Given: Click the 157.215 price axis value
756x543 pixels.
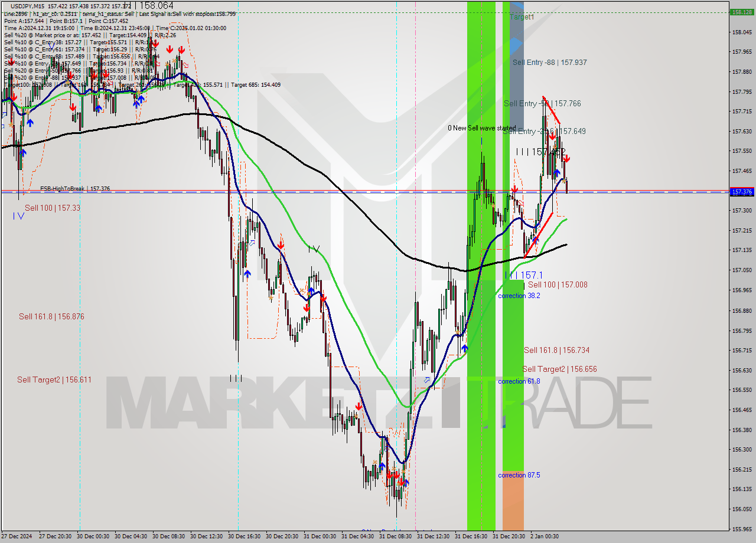Looking at the screenshot, I should click(x=741, y=230).
